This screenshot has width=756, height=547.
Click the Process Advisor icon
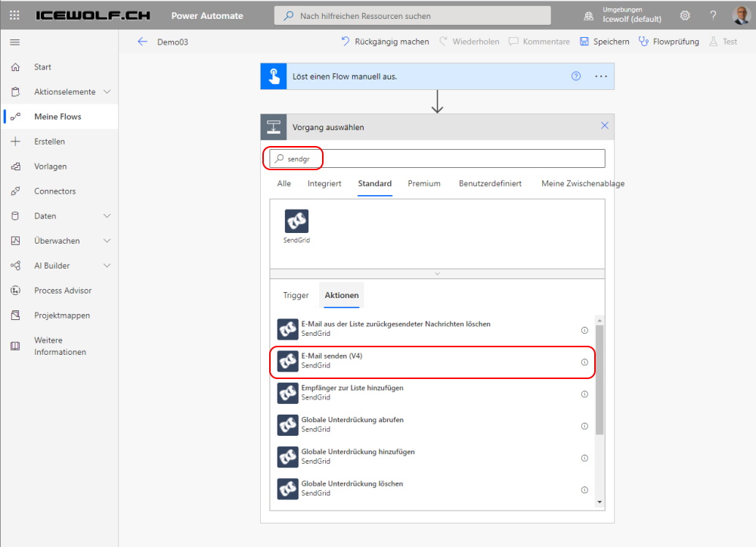[x=15, y=291]
